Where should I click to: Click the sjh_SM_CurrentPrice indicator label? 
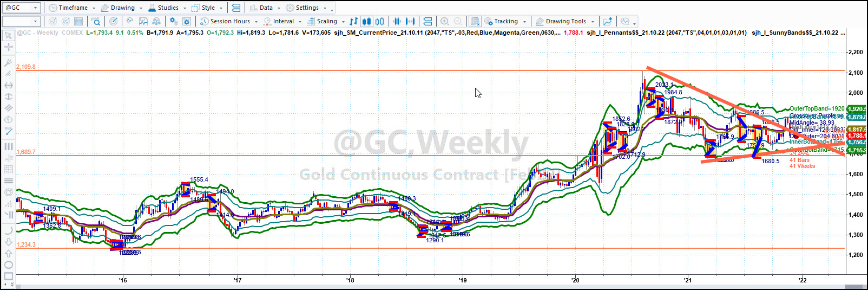447,33
